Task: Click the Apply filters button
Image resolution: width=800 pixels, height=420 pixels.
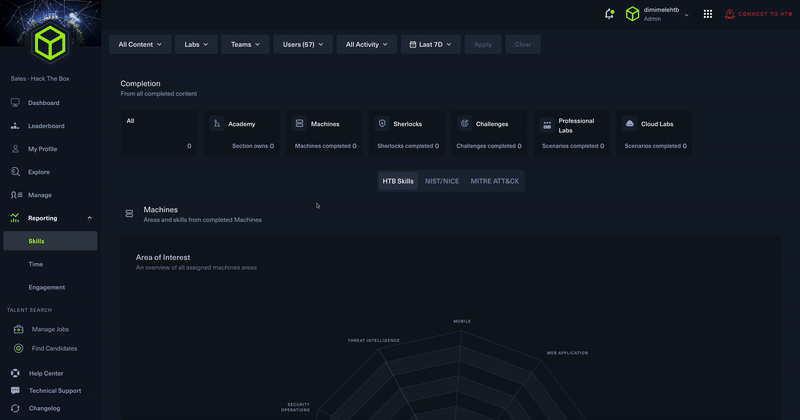Action: [x=483, y=44]
